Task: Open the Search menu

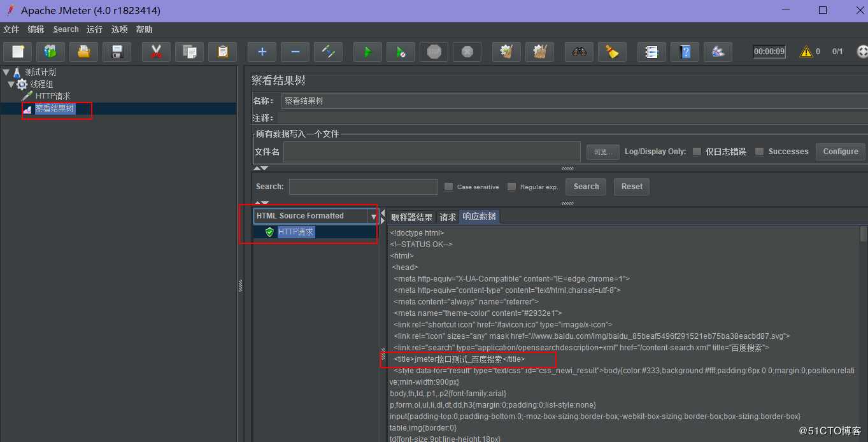Action: pos(66,29)
